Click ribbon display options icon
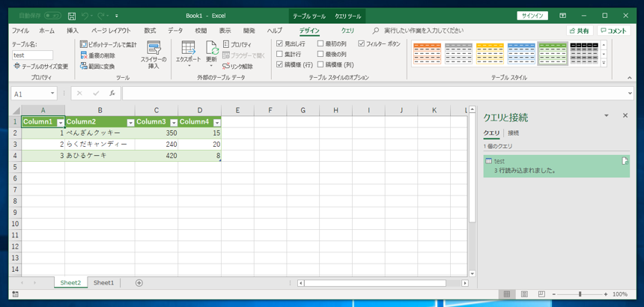This screenshot has width=644, height=307. point(562,16)
